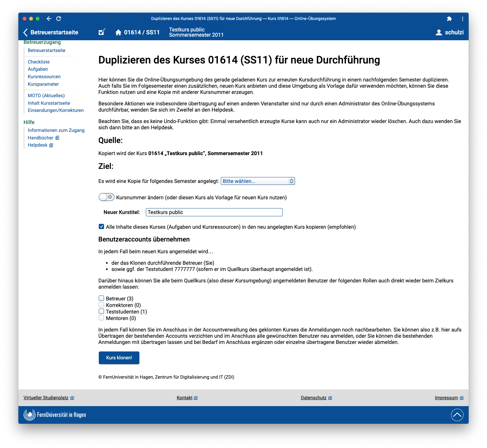Click the Betreuerzugang sidebar heading
This screenshot has height=448, width=487.
click(x=42, y=42)
